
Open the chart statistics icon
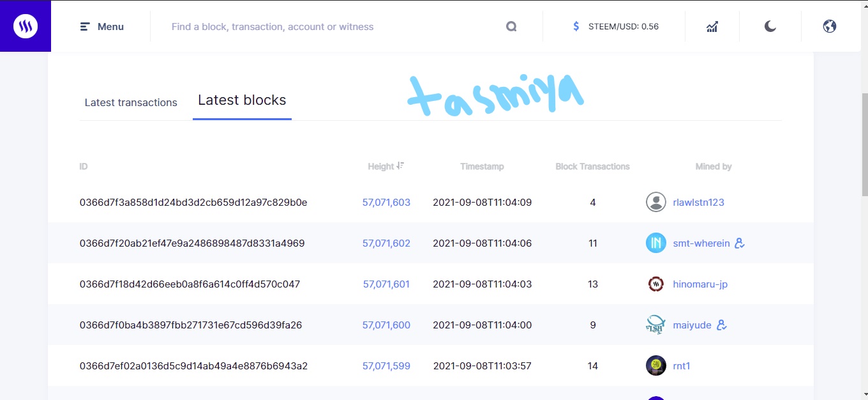click(712, 27)
